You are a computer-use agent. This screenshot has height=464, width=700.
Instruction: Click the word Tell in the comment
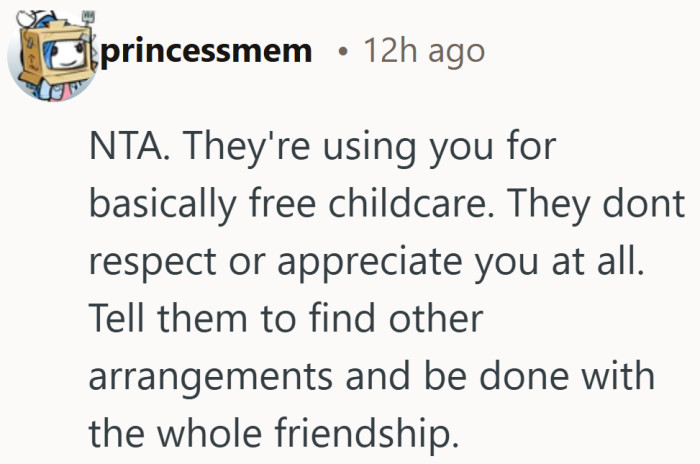118,319
